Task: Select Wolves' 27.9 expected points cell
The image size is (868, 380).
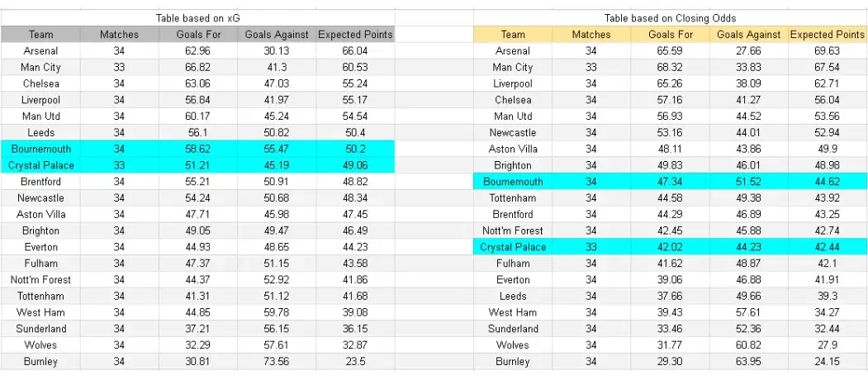Action: pyautogui.click(x=827, y=345)
